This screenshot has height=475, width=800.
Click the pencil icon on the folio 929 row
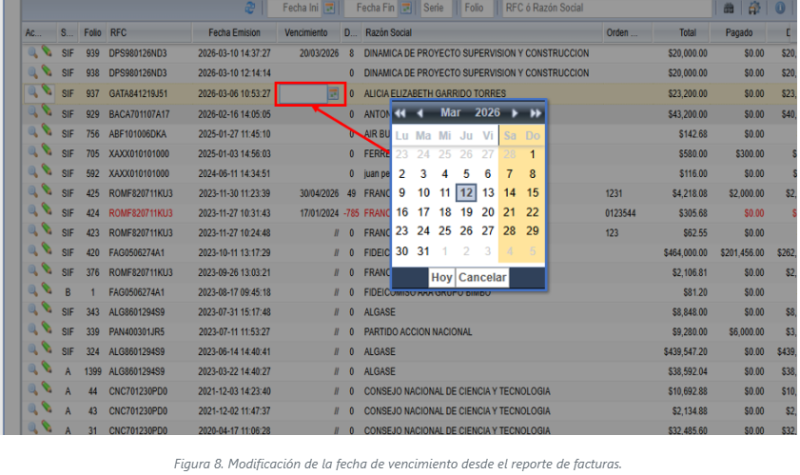point(46,112)
